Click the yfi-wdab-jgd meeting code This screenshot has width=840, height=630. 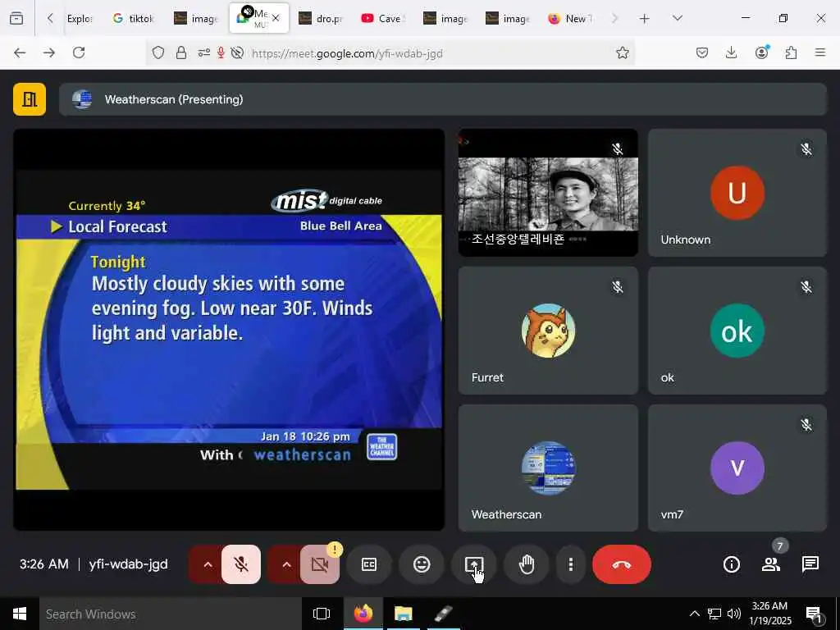[x=129, y=564]
